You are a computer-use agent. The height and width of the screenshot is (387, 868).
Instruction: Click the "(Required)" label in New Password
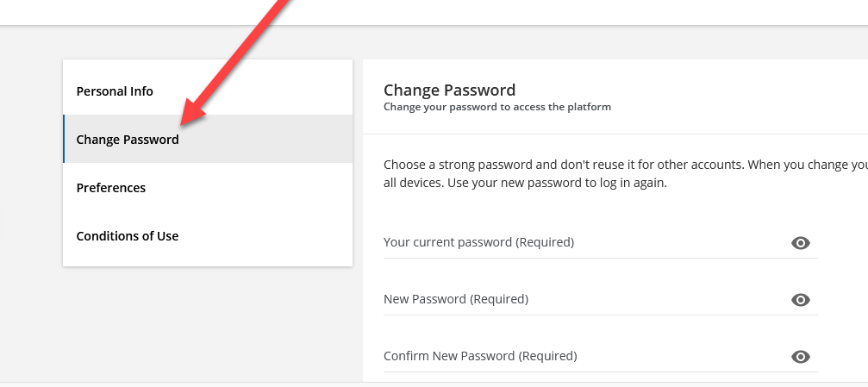click(x=499, y=299)
